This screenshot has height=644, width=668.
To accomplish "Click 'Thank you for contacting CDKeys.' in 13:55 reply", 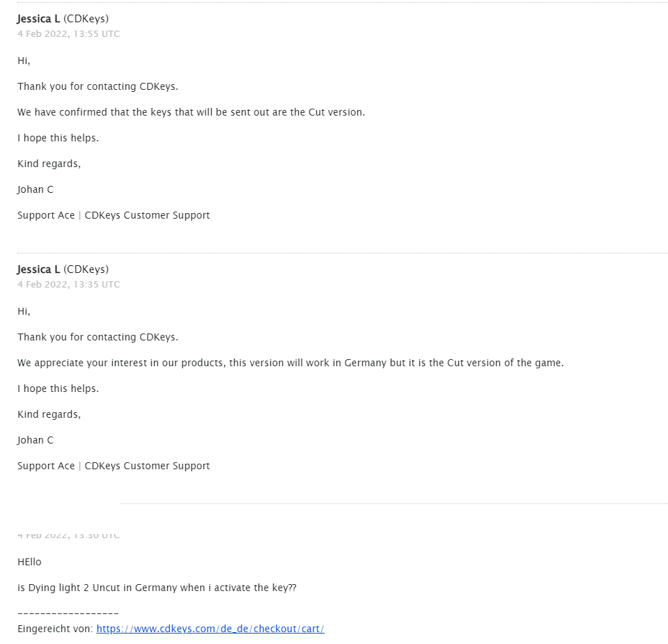I will (98, 86).
